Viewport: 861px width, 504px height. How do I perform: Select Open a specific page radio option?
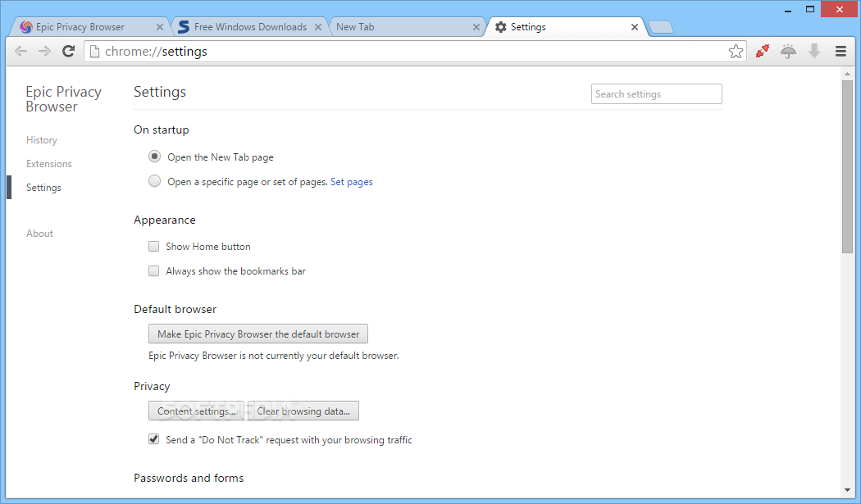point(154,180)
